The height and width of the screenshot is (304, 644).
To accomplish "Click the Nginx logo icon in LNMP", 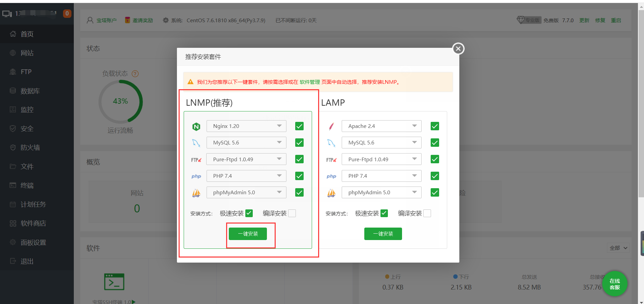I will point(196,127).
